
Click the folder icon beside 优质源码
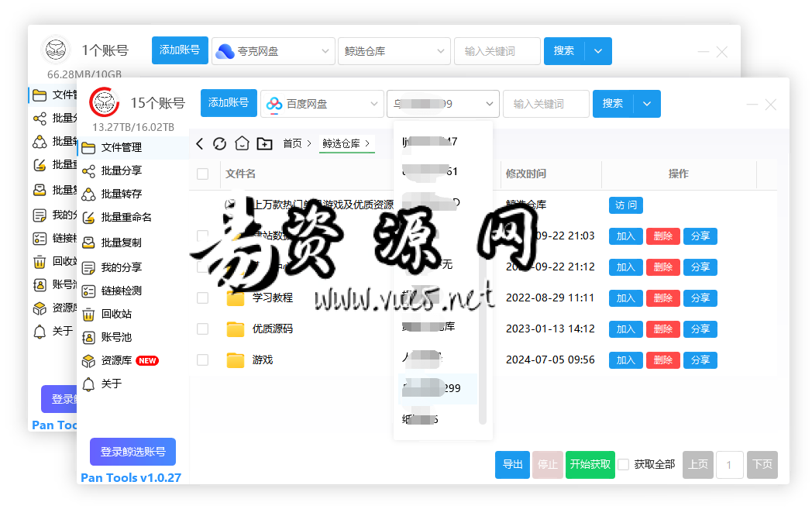click(236, 329)
